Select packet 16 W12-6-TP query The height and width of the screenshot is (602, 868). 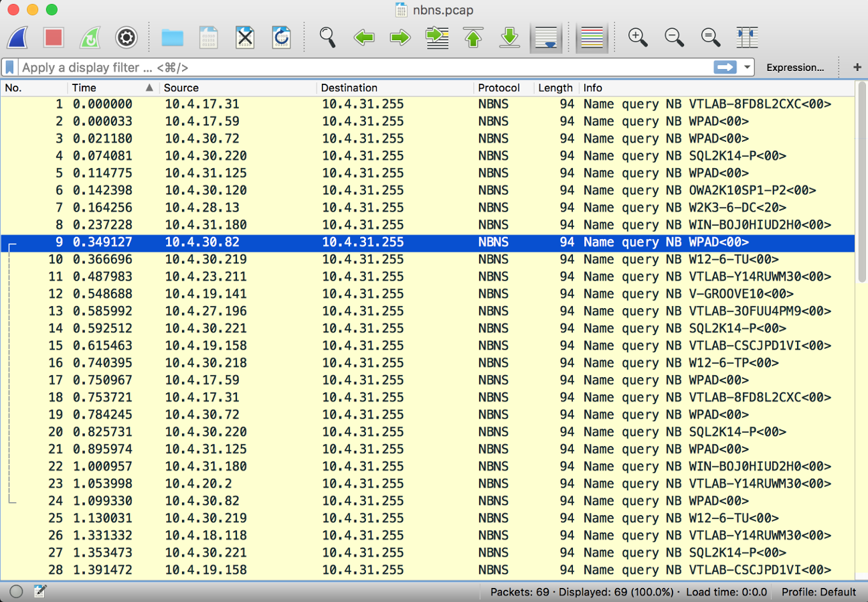[428, 363]
